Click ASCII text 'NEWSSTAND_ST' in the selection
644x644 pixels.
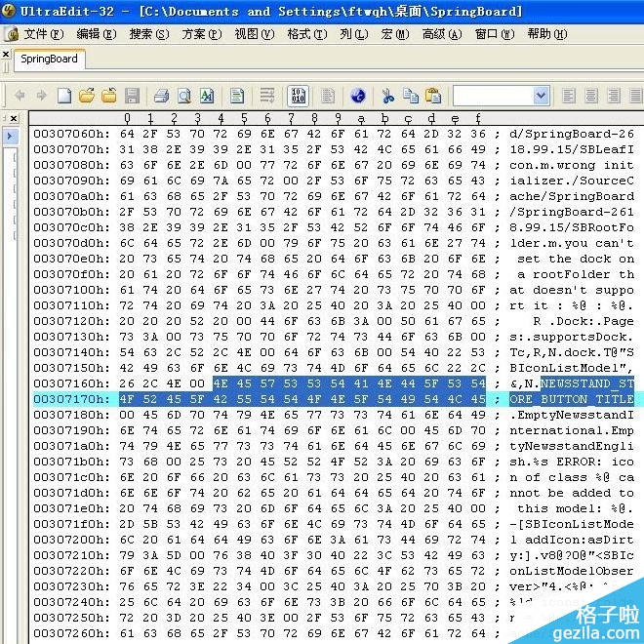[x=587, y=383]
